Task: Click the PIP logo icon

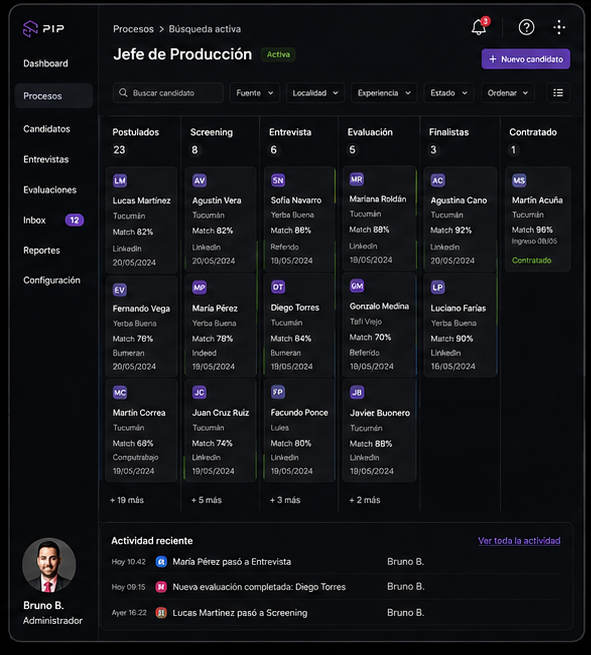Action: click(30, 28)
